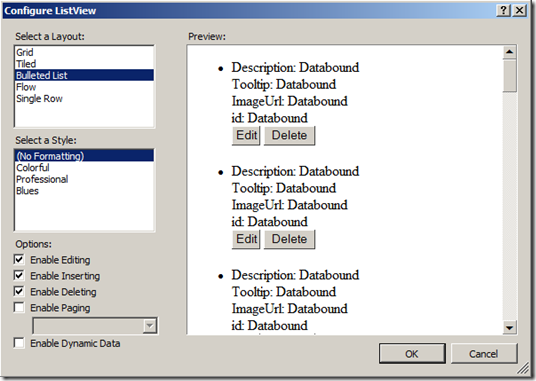
Task: Pick the Single Row layout
Action: (x=84, y=98)
